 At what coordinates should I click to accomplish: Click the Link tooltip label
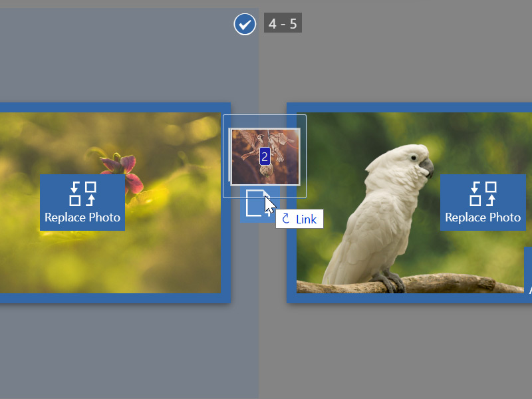[299, 219]
